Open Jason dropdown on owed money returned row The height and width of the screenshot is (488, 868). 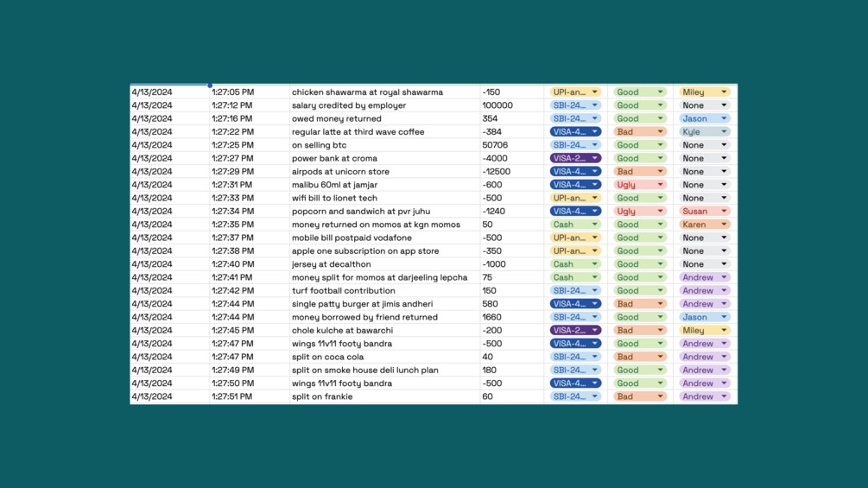[724, 119]
